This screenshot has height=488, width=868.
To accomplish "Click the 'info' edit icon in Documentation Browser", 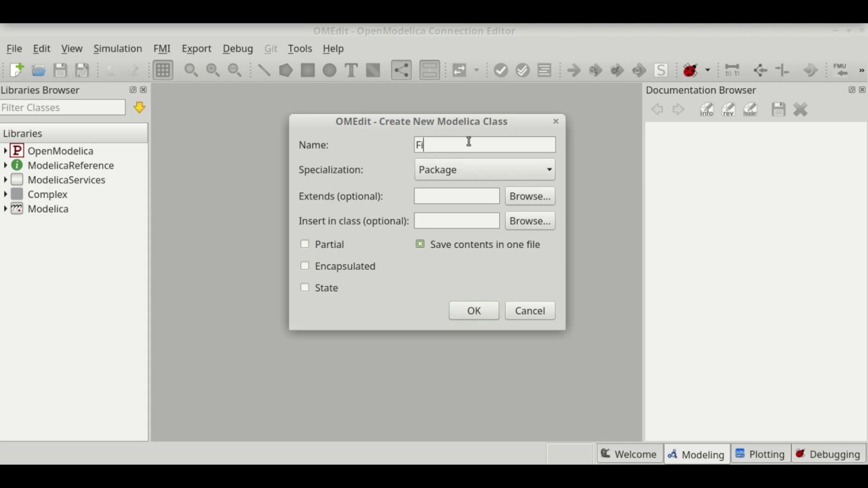I will [707, 109].
